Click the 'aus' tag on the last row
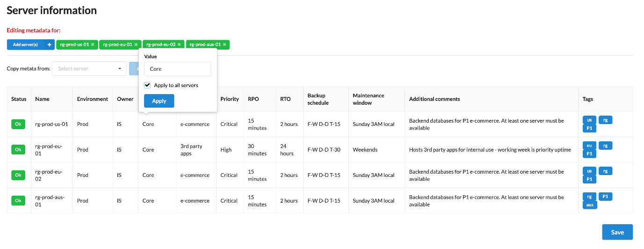Image resolution: width=644 pixels, height=249 pixels. click(589, 205)
